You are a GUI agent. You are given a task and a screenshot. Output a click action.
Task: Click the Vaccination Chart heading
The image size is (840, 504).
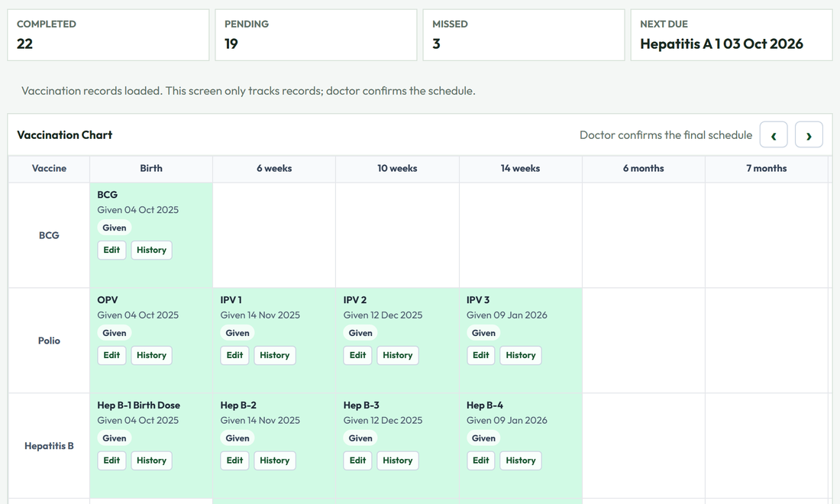coord(65,135)
